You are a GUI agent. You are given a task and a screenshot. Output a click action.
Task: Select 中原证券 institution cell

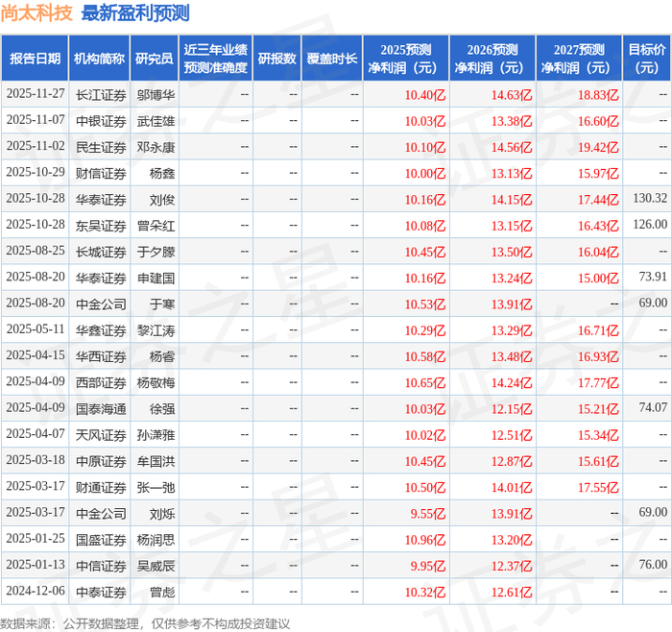pos(101,461)
